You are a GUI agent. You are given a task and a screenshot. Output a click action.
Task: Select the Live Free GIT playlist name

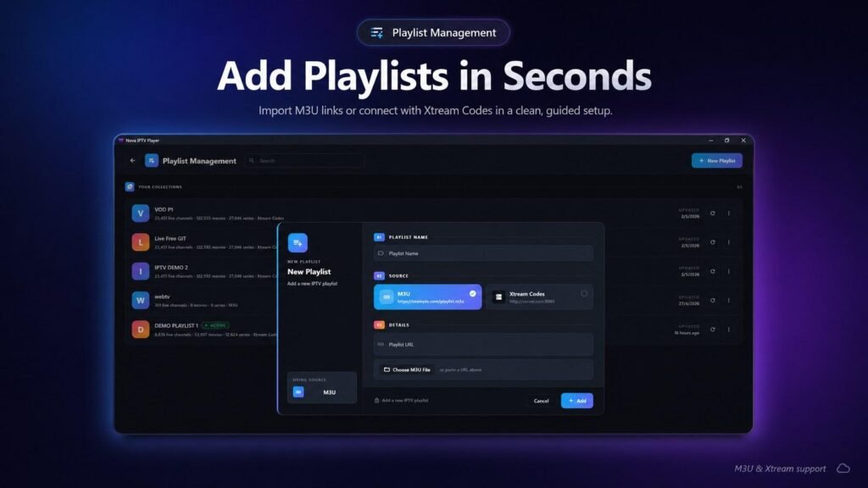point(170,238)
